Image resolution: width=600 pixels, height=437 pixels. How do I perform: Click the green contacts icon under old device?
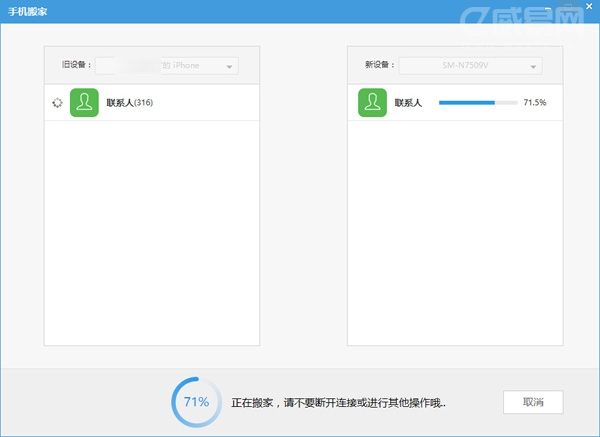[x=84, y=102]
